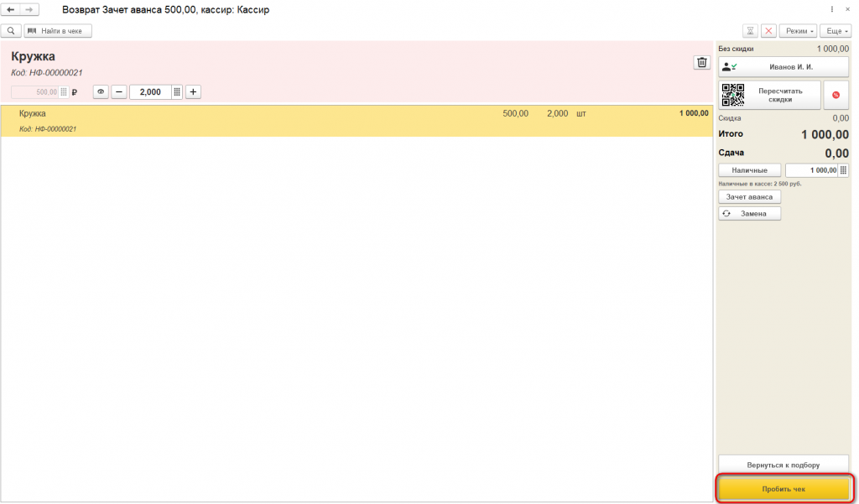859x504 pixels.
Task: Open the vertical dots window menu
Action: [x=832, y=9]
